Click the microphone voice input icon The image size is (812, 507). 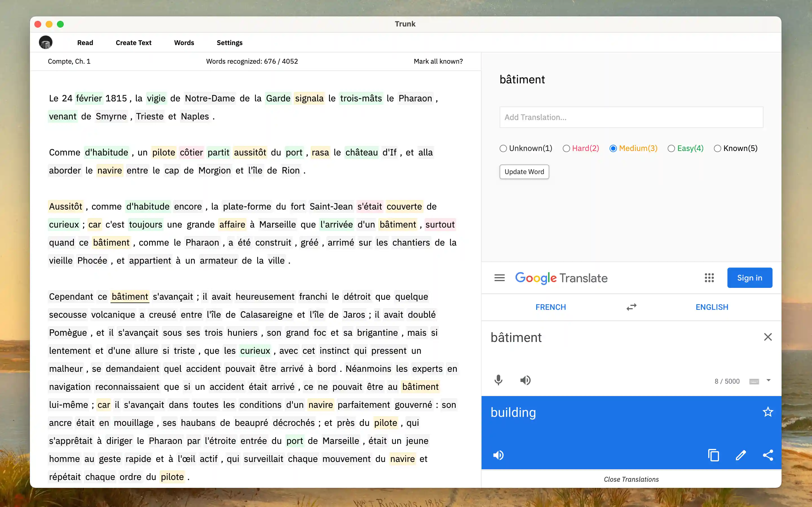(x=498, y=380)
